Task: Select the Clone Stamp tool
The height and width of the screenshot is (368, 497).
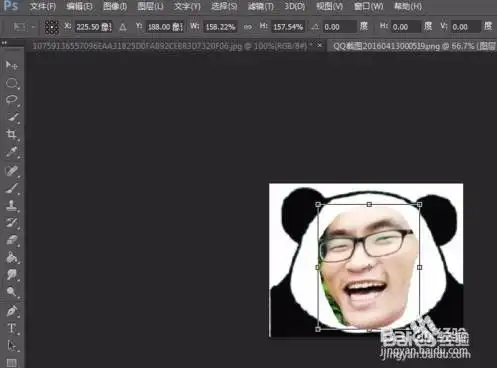Action: tap(12, 205)
